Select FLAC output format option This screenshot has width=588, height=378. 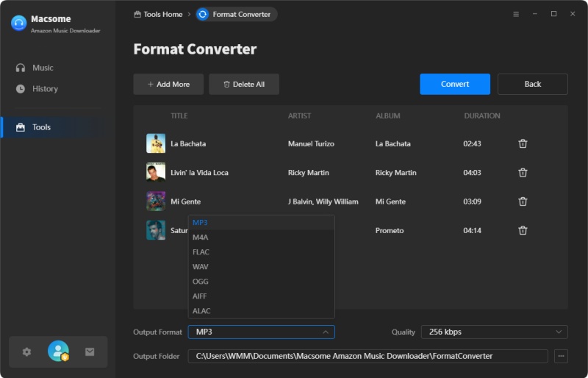coord(261,252)
